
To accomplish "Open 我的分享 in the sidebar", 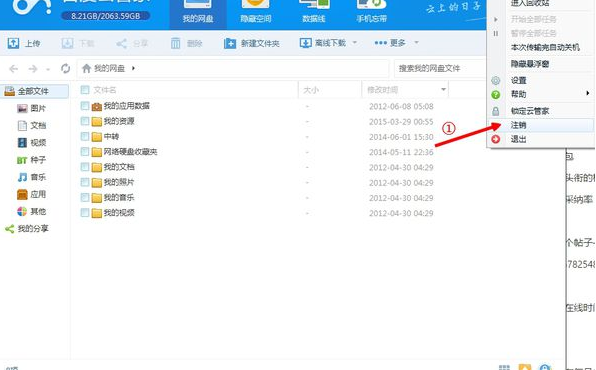I will 27,229.
